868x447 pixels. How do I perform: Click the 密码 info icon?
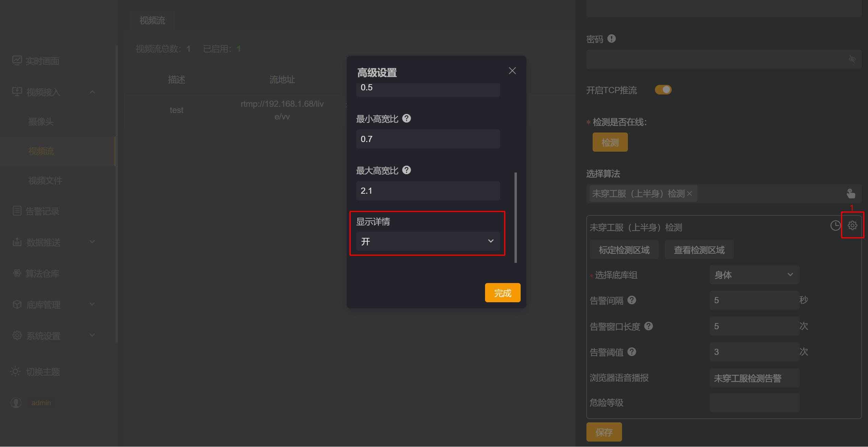click(611, 39)
